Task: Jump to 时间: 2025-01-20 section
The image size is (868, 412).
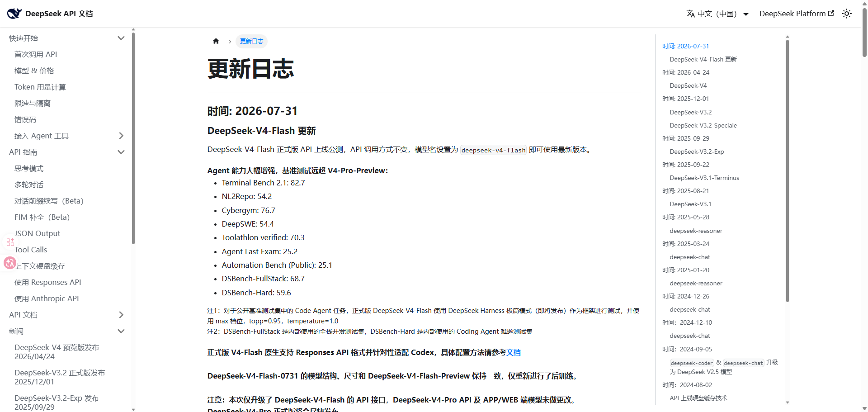Action: click(686, 270)
